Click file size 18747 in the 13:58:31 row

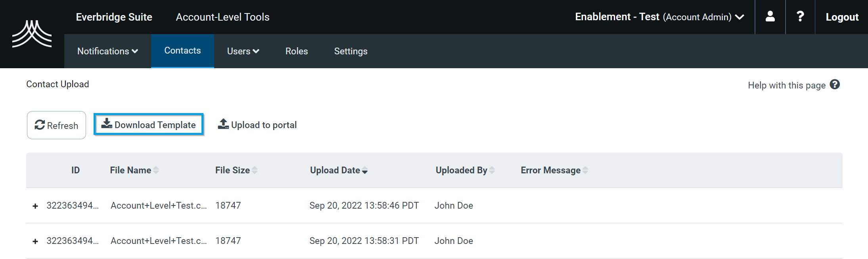coord(228,241)
